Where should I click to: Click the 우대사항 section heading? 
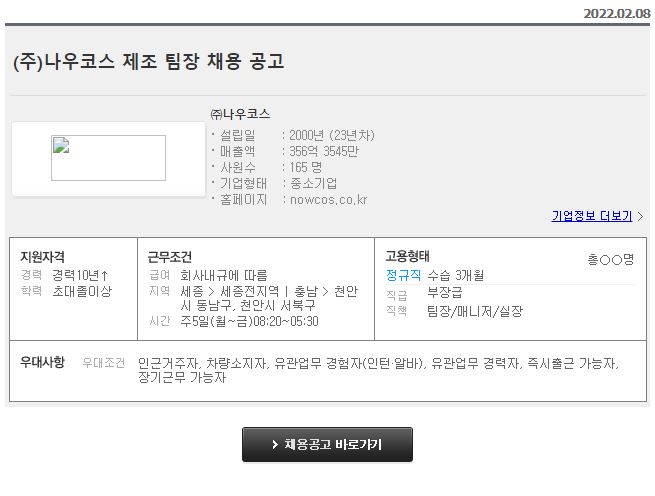click(x=42, y=362)
